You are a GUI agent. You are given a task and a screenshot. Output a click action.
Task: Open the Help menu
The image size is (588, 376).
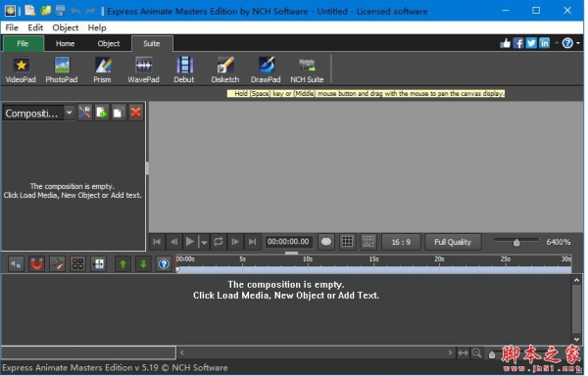97,27
